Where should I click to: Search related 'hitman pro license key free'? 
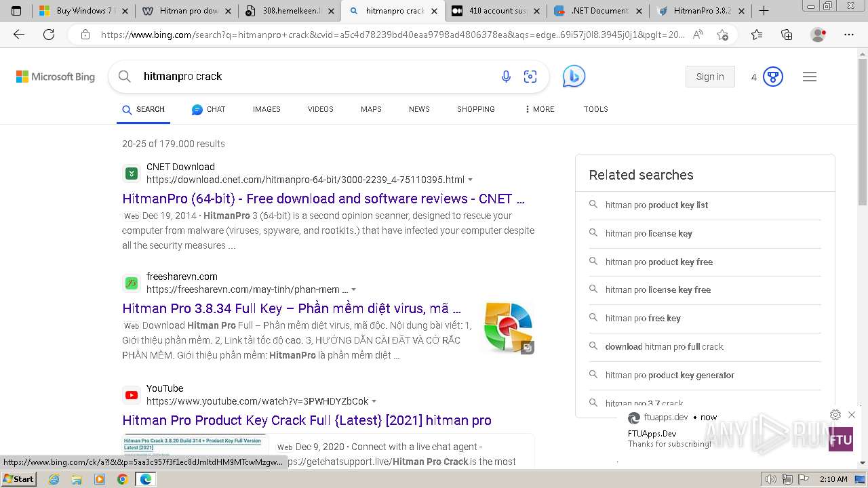[658, 289]
